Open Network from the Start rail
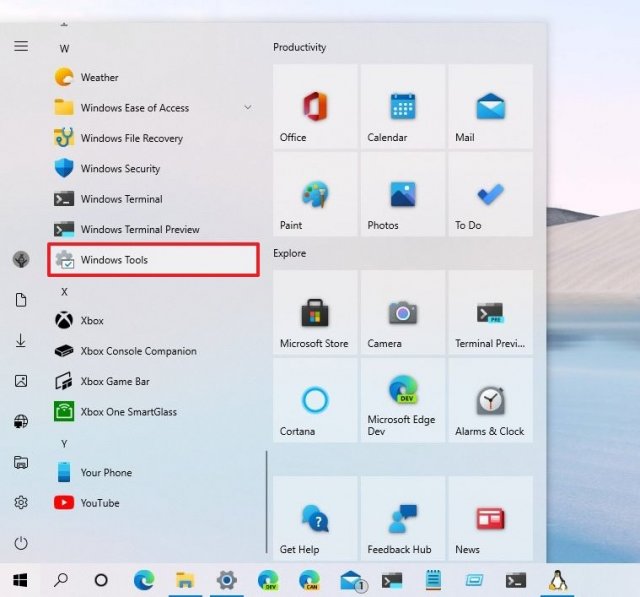The width and height of the screenshot is (640, 597). point(21,421)
